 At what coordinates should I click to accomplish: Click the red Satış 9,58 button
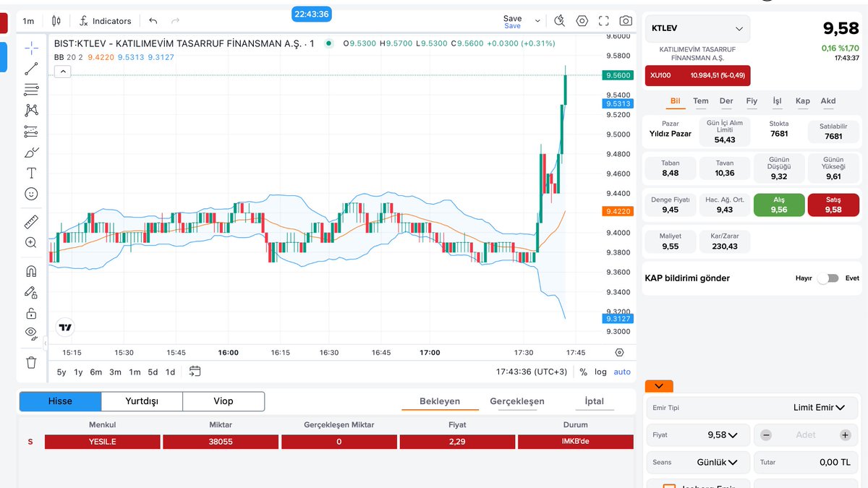[833, 205]
